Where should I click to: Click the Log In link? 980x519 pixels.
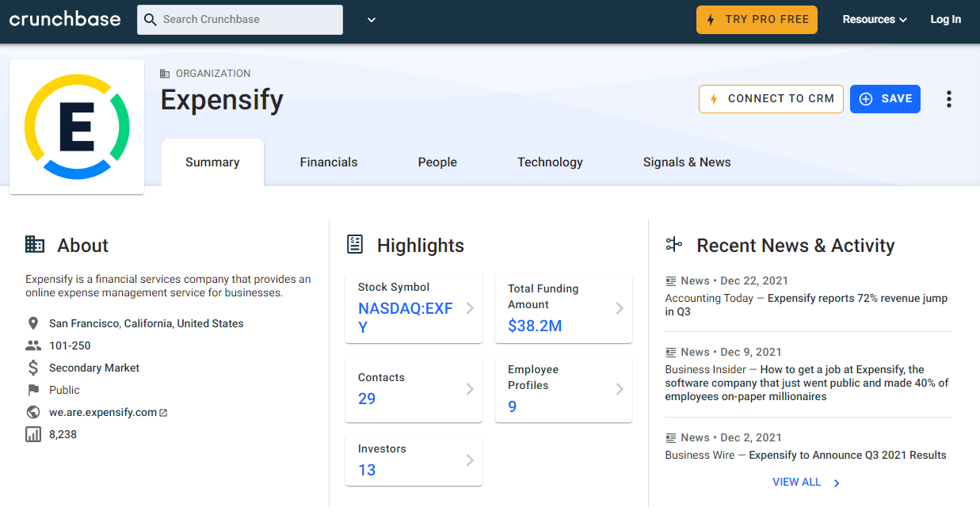click(945, 20)
